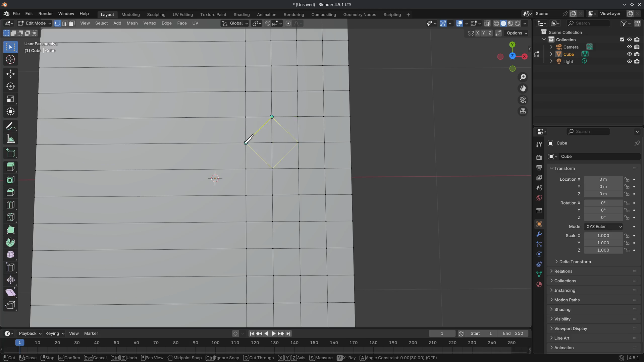
Task: Open rotation Mode XYZ Euler dropdown
Action: (603, 227)
